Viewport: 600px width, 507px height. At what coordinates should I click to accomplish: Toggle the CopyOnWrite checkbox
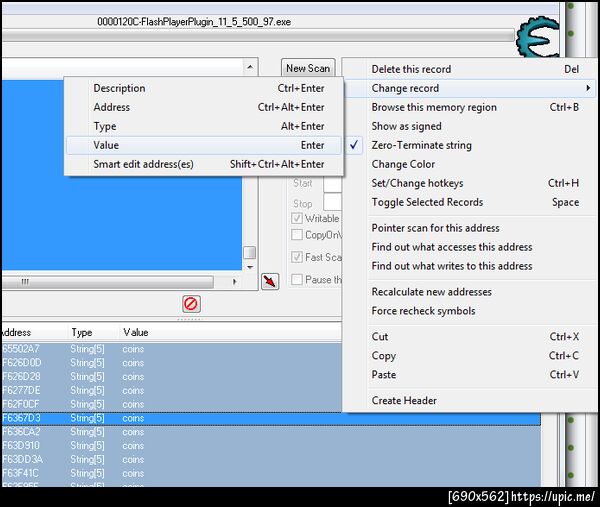pos(297,235)
